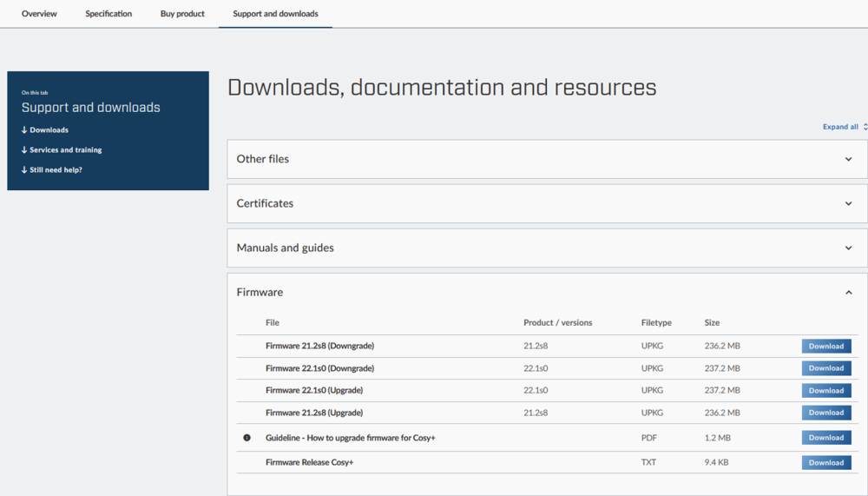
Task: Jump to Downloads in sidebar
Action: pos(49,130)
